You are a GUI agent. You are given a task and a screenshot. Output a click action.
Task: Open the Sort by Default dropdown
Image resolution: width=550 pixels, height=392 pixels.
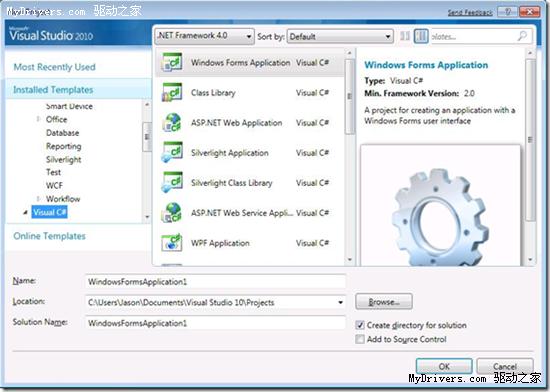point(340,36)
